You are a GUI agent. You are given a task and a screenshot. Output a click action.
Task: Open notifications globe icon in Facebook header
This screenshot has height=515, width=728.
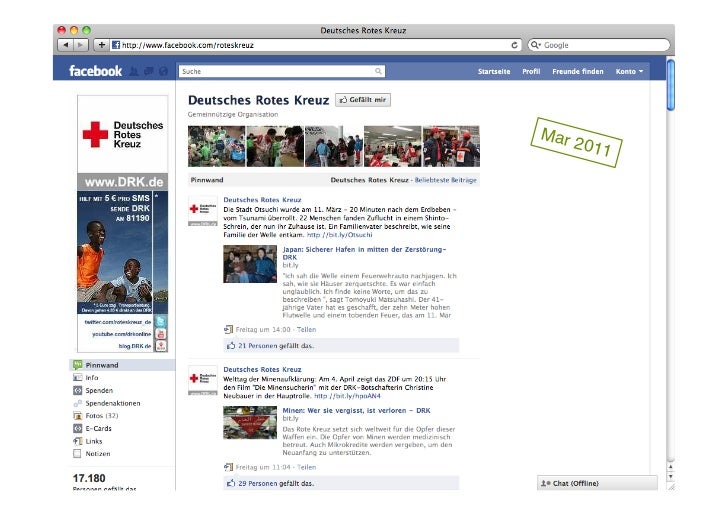(163, 71)
